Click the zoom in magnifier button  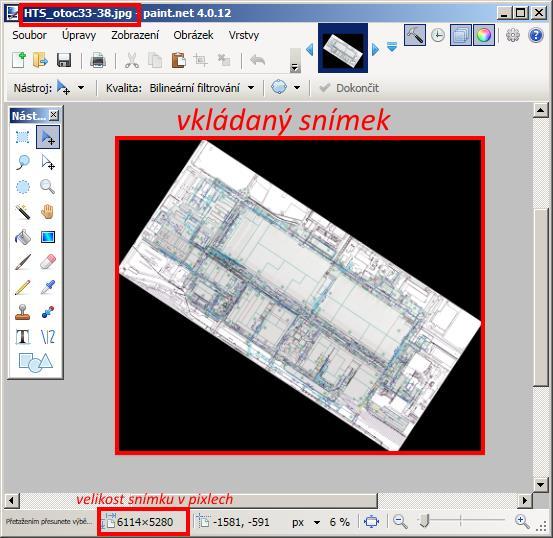522,521
